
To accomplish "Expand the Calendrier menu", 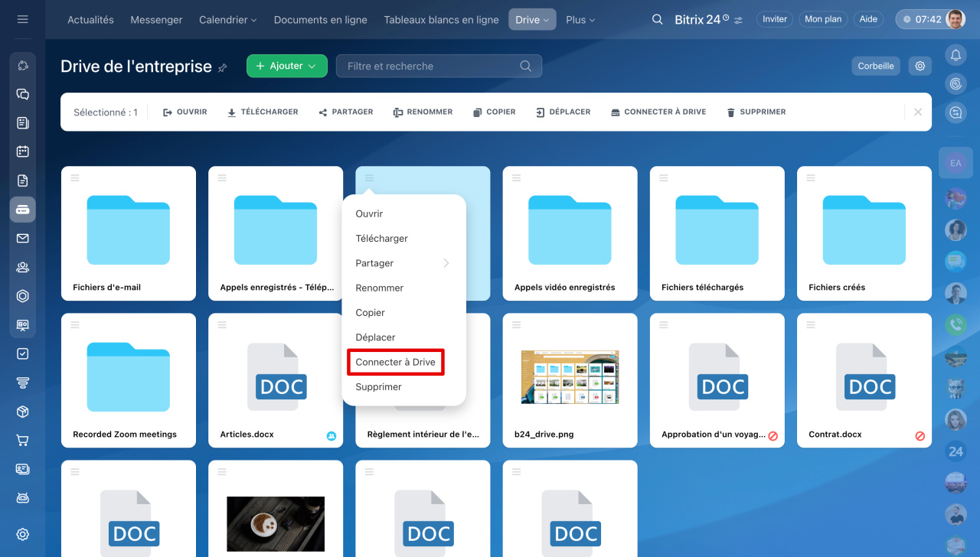I will [227, 20].
